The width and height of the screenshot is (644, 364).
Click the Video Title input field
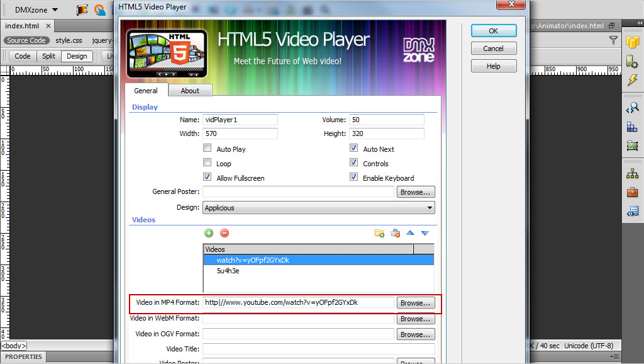coord(319,349)
